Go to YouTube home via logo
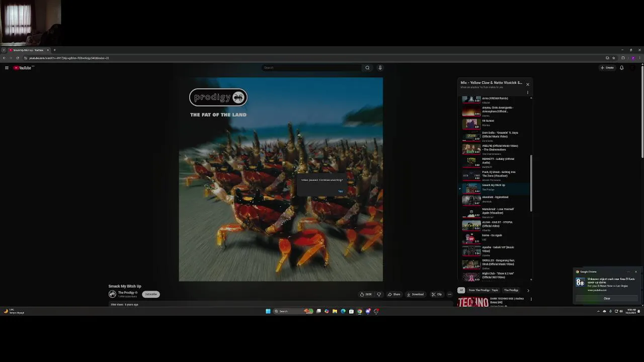The width and height of the screenshot is (644, 362). (x=23, y=68)
